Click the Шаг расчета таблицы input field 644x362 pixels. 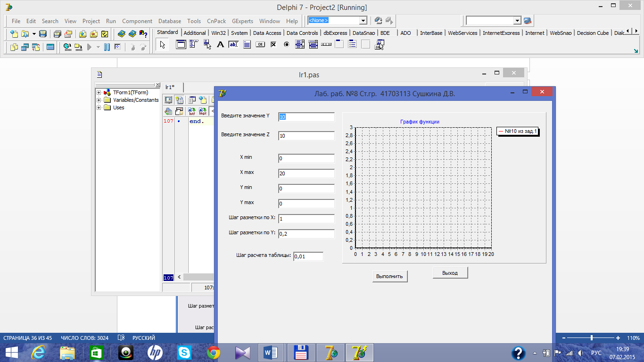[308, 256]
